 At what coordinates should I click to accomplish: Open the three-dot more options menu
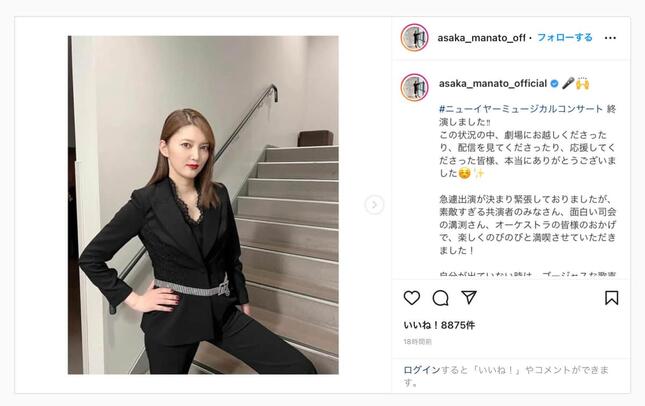(610, 38)
